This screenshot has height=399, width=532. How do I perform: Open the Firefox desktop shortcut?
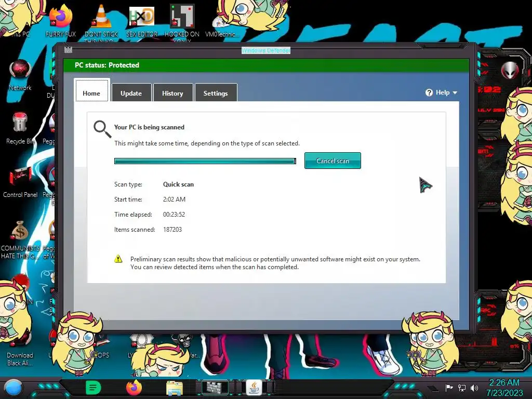tap(60, 20)
